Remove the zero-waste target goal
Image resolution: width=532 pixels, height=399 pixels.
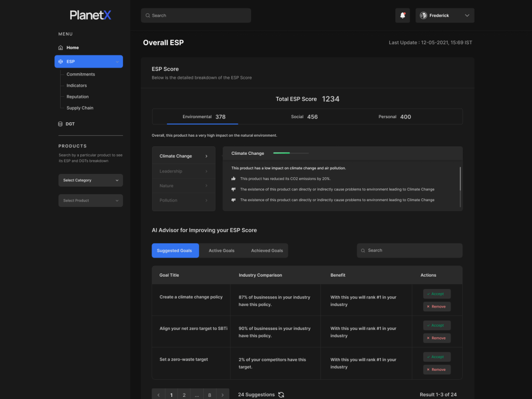coord(437,370)
